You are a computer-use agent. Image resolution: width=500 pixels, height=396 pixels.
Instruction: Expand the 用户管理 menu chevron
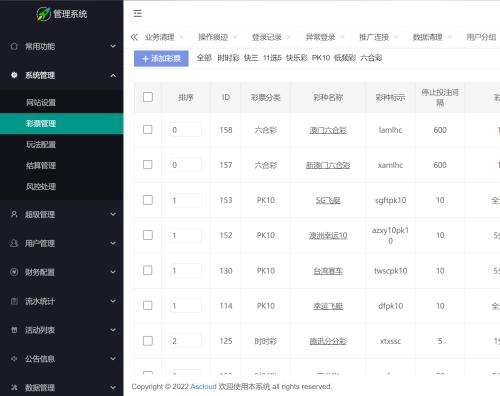coord(113,243)
